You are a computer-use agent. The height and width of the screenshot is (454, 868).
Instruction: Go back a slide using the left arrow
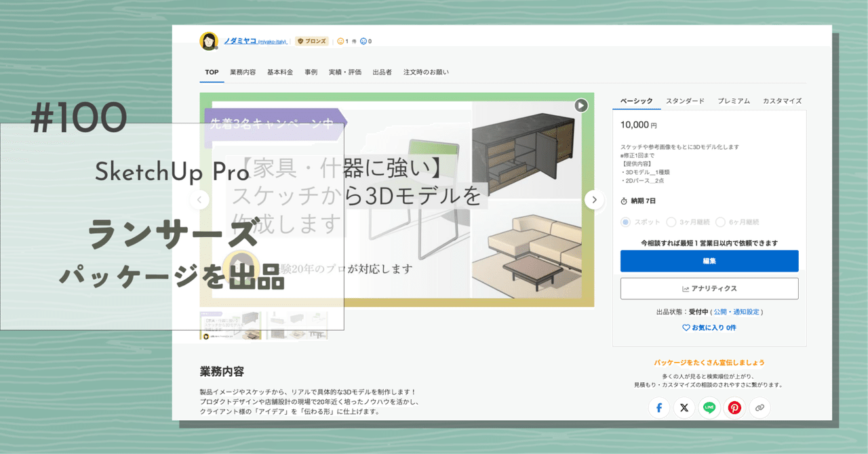[x=199, y=200]
